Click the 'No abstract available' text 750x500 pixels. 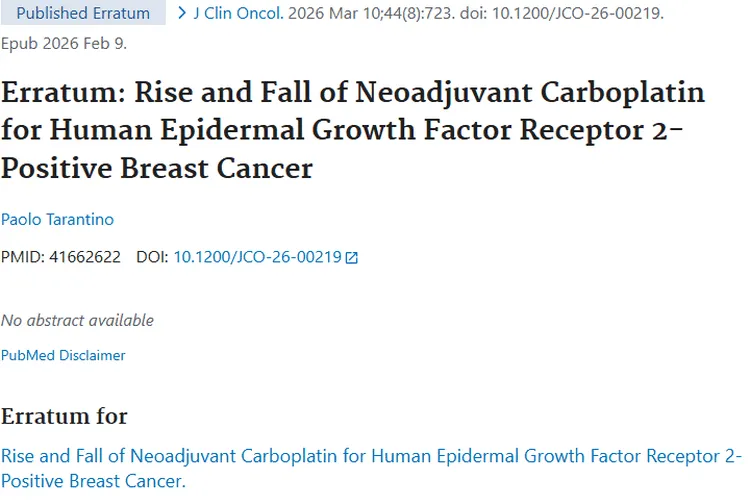(x=77, y=320)
